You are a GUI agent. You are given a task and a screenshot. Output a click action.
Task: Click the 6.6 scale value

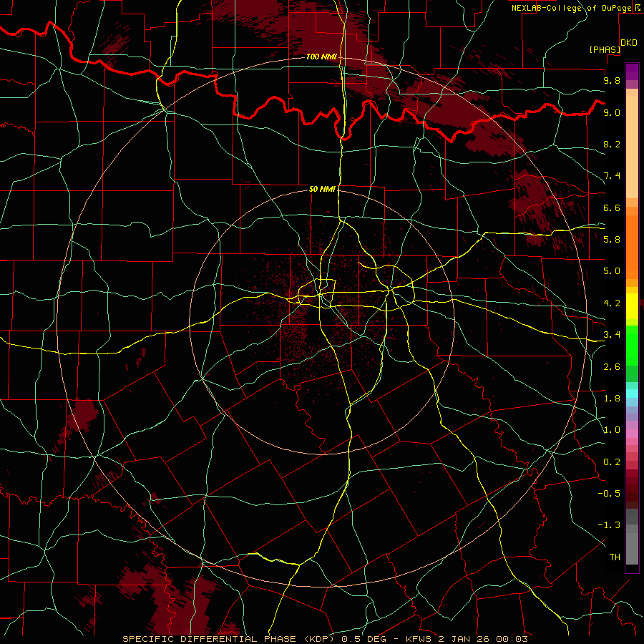[612, 208]
